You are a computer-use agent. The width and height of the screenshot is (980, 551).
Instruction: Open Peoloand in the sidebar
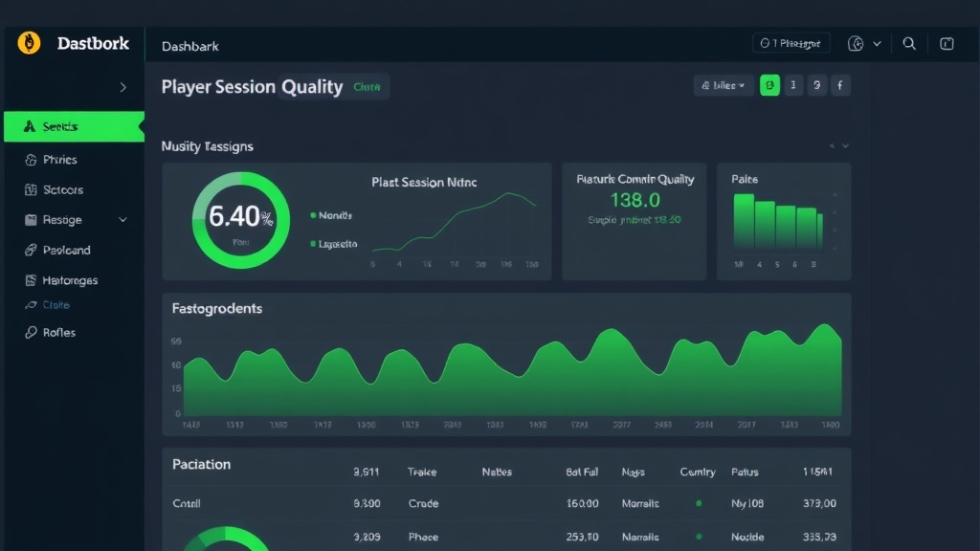pyautogui.click(x=66, y=251)
